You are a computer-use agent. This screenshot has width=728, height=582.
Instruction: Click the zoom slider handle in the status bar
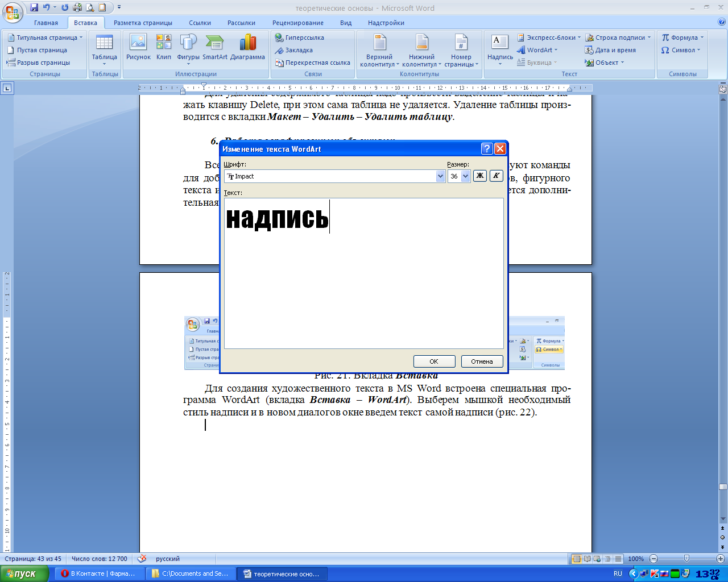[x=686, y=559]
